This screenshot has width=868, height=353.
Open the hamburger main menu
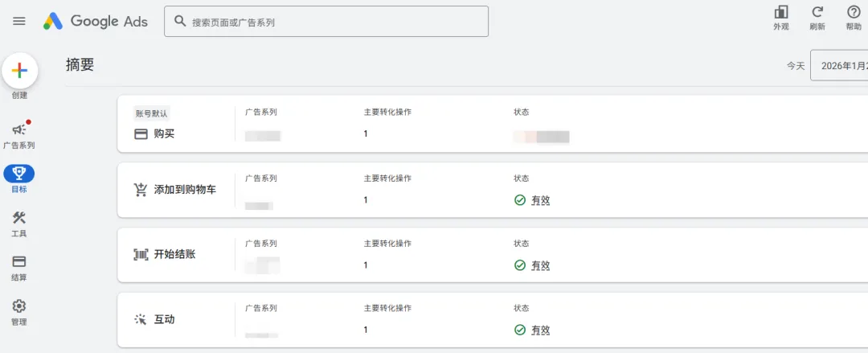pyautogui.click(x=19, y=22)
